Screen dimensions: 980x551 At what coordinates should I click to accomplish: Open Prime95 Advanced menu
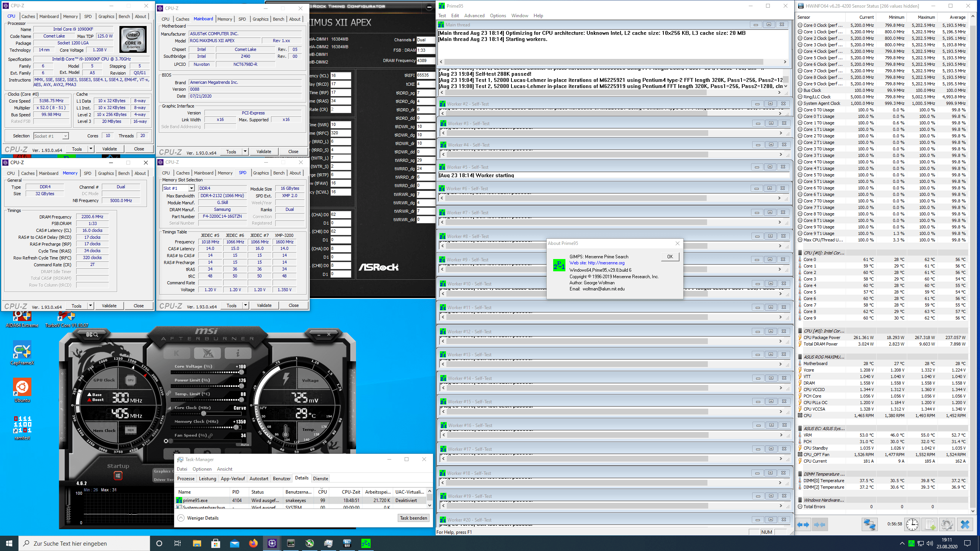click(x=474, y=16)
